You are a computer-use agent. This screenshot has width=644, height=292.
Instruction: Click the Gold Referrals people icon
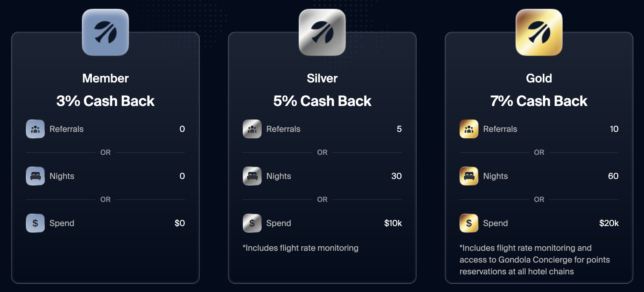point(469,129)
